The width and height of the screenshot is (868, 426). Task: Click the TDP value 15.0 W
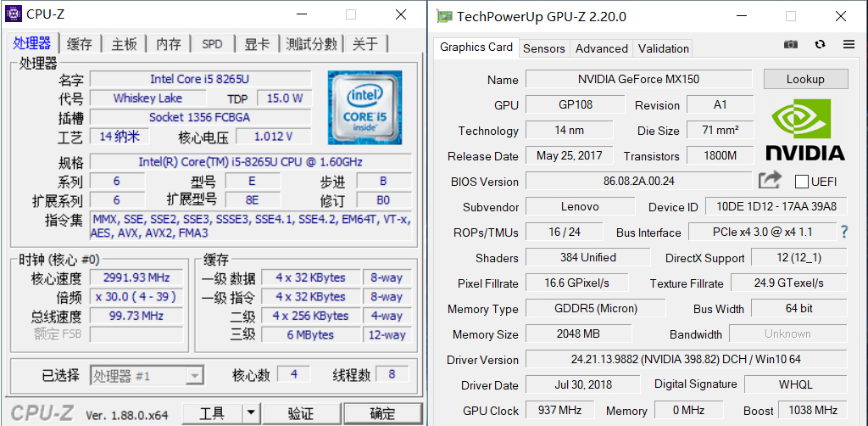click(x=285, y=98)
